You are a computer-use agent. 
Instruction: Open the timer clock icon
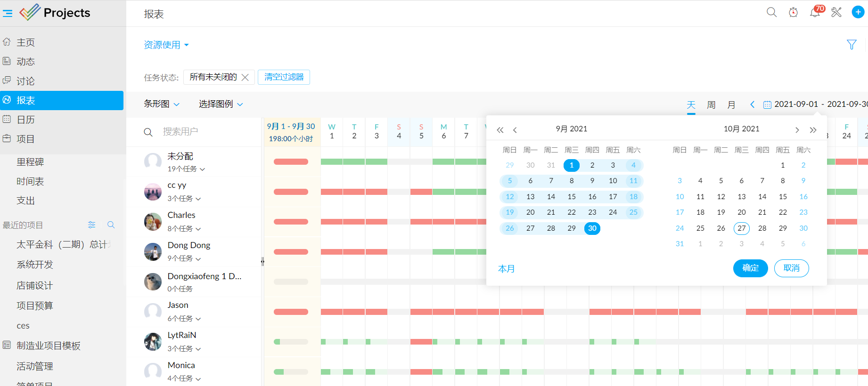(x=794, y=12)
